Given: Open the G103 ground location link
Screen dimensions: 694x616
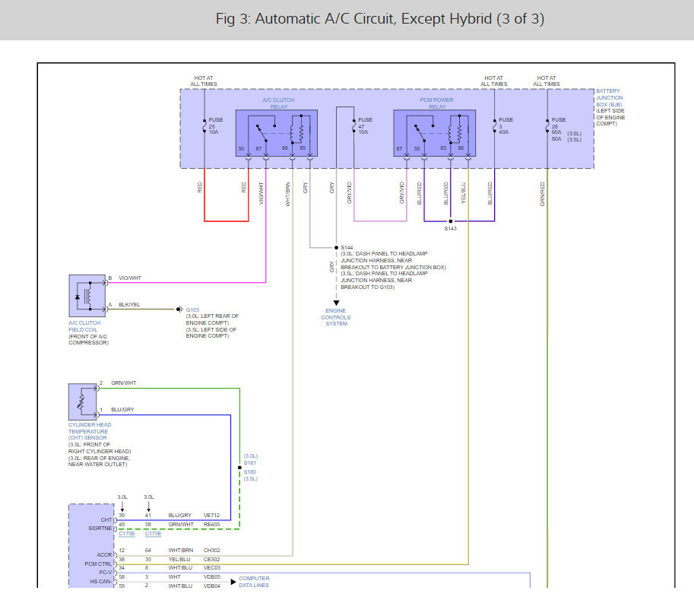Looking at the screenshot, I should point(192,310).
